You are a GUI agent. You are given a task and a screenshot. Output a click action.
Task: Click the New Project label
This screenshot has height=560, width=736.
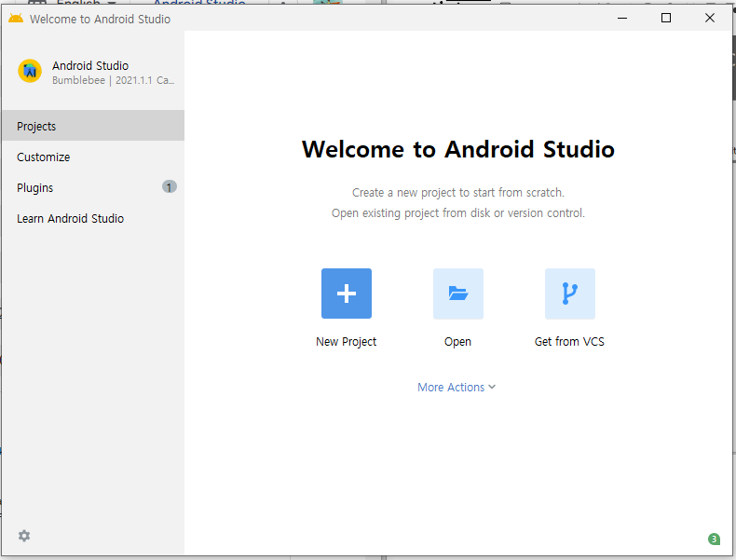pos(346,342)
